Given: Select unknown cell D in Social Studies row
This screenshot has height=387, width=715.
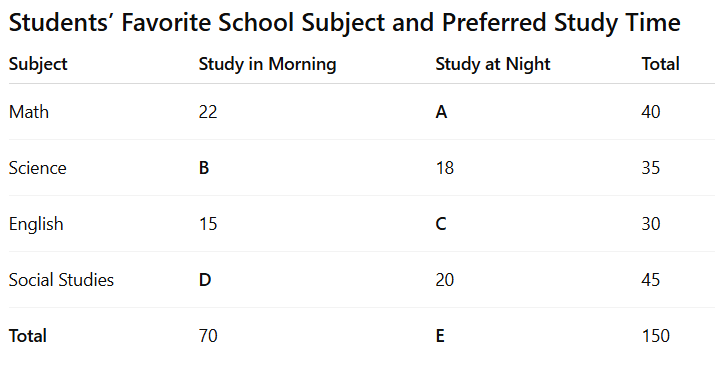Looking at the screenshot, I should (x=205, y=280).
